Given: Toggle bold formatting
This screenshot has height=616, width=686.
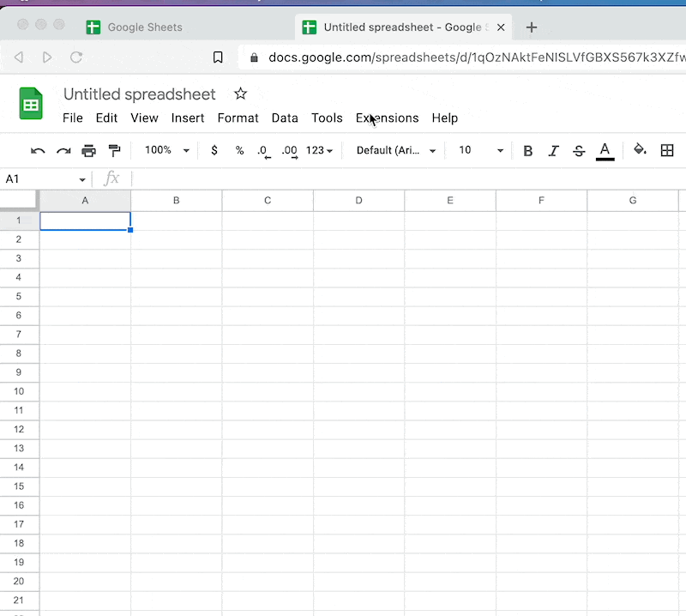Looking at the screenshot, I should click(x=528, y=150).
